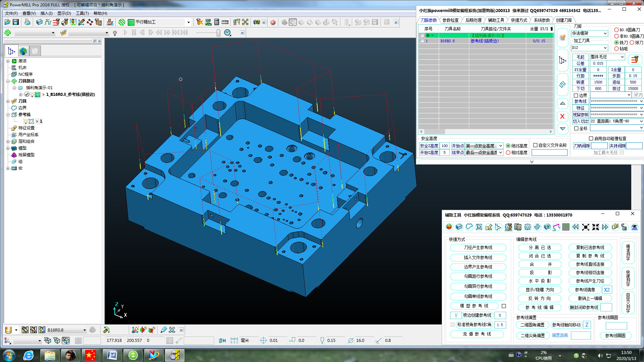
Task: Open the explorer tree view icon tab
Action: (x=11, y=51)
